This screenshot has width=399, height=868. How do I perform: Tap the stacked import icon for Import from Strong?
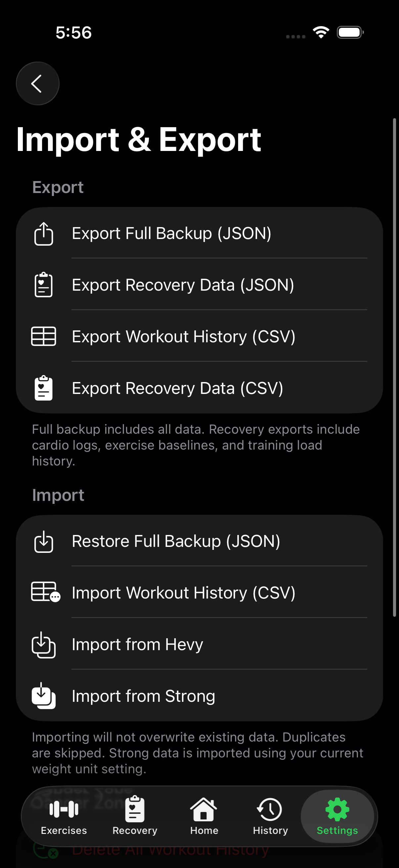click(x=43, y=696)
